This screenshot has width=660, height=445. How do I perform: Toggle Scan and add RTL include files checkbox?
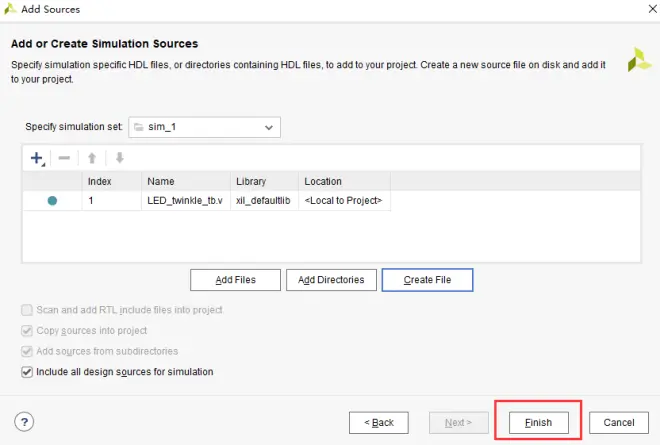tap(27, 310)
